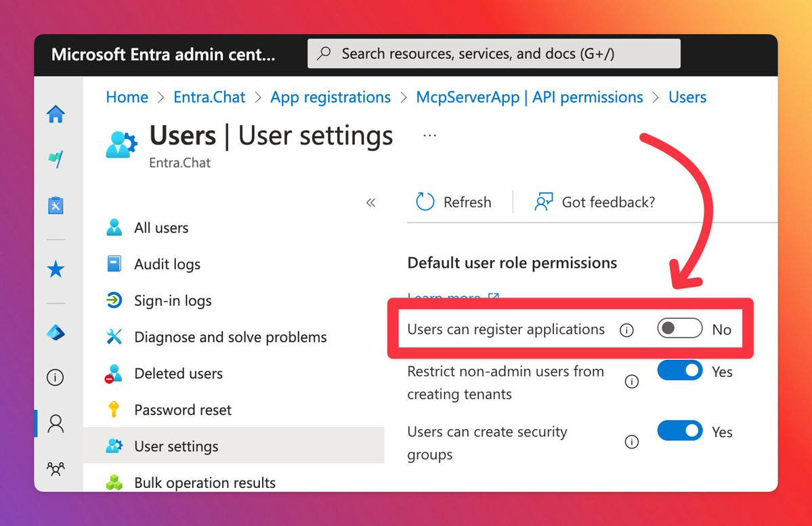Navigate to App registrations breadcrumb link
Screen dimensions: 812x526
(330, 97)
